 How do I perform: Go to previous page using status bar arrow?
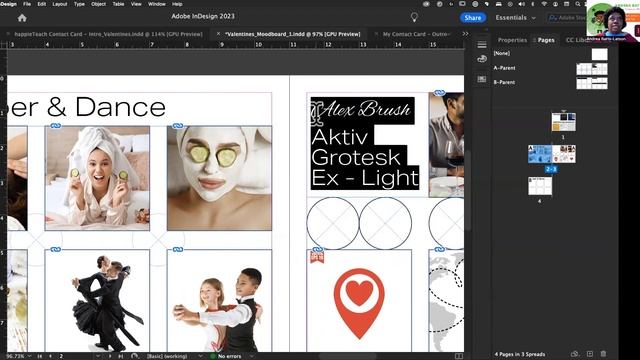(x=51, y=356)
